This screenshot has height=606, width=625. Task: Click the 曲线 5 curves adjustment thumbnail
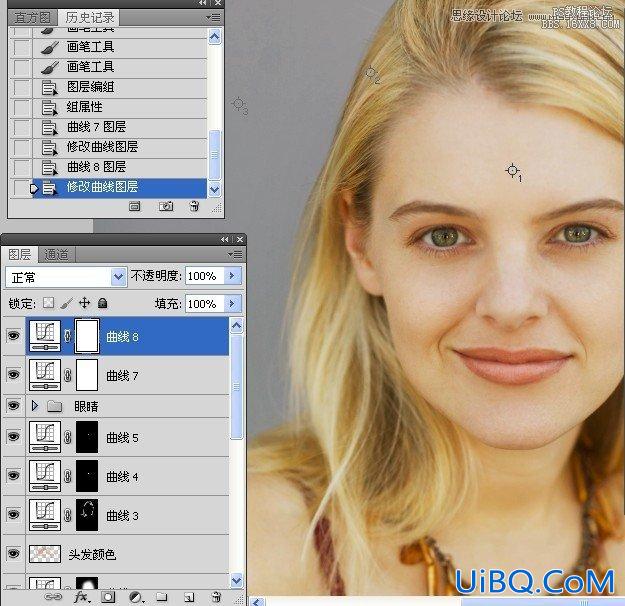45,437
